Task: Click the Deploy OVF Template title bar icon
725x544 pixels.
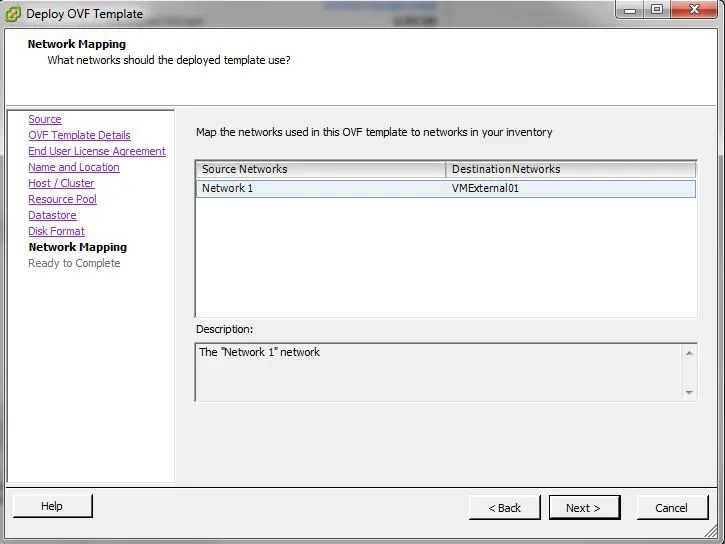Action: pyautogui.click(x=13, y=14)
